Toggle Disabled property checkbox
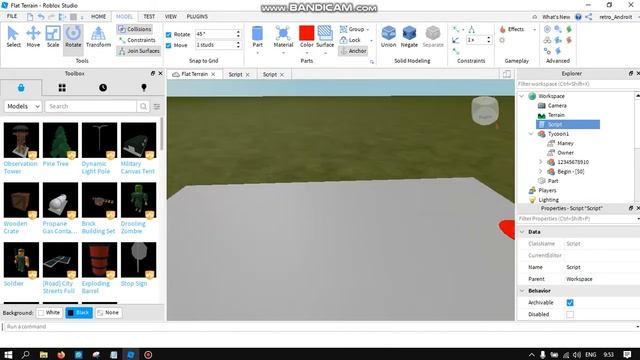The image size is (640, 360). pos(570,314)
